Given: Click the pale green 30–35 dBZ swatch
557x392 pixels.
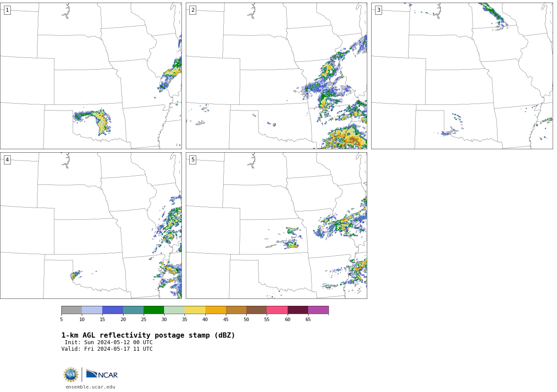Looking at the screenshot, I should (x=174, y=310).
